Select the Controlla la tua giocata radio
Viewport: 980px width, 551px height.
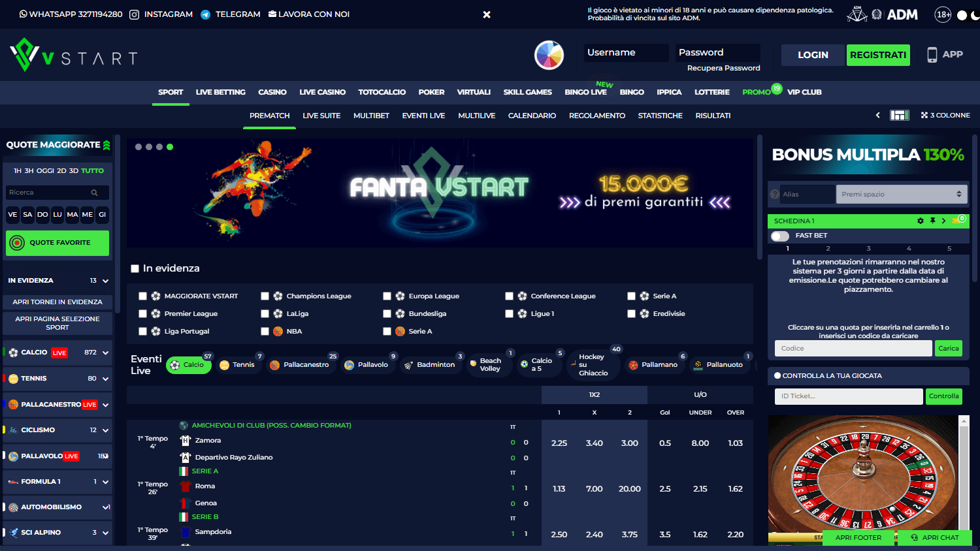tap(777, 376)
